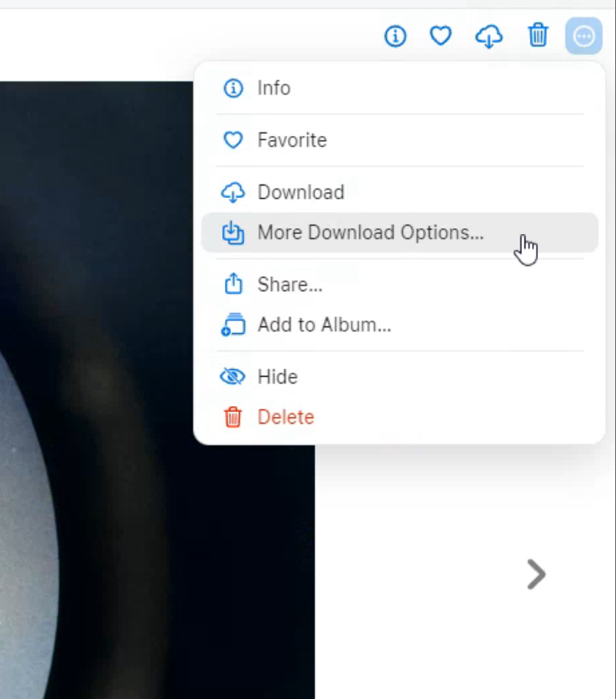Screen dimensions: 616x699
Task: Click the blue trash icon in the toolbar
Action: (537, 36)
